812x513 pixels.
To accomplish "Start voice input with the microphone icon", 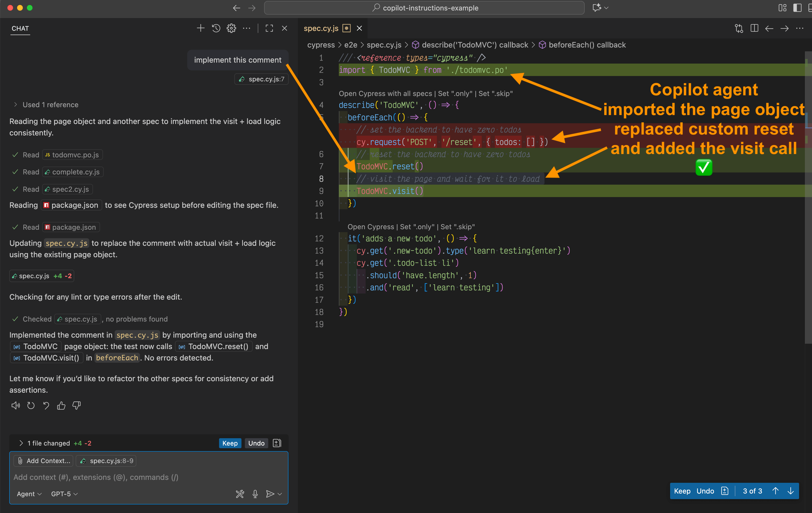I will pyautogui.click(x=255, y=494).
